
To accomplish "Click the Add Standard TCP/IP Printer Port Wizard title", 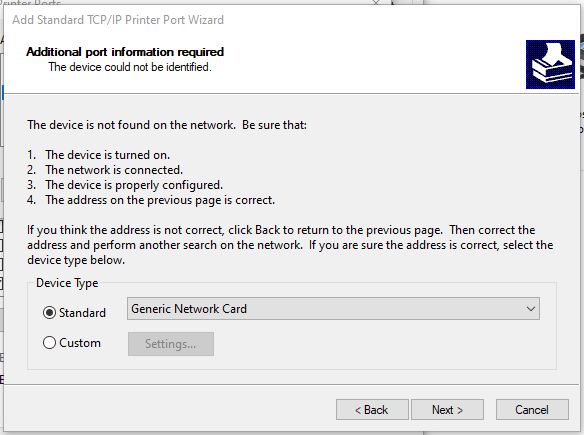I will click(118, 19).
